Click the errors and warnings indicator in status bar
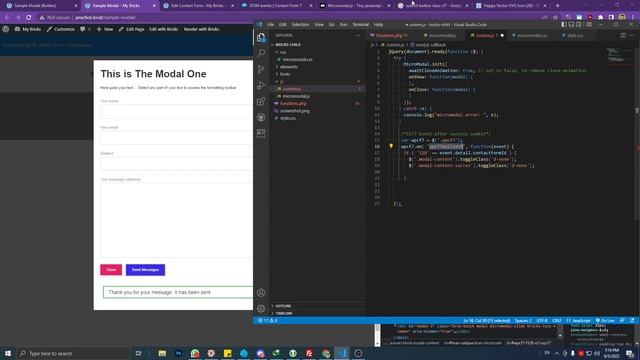This screenshot has width=640, height=360. pos(267,320)
